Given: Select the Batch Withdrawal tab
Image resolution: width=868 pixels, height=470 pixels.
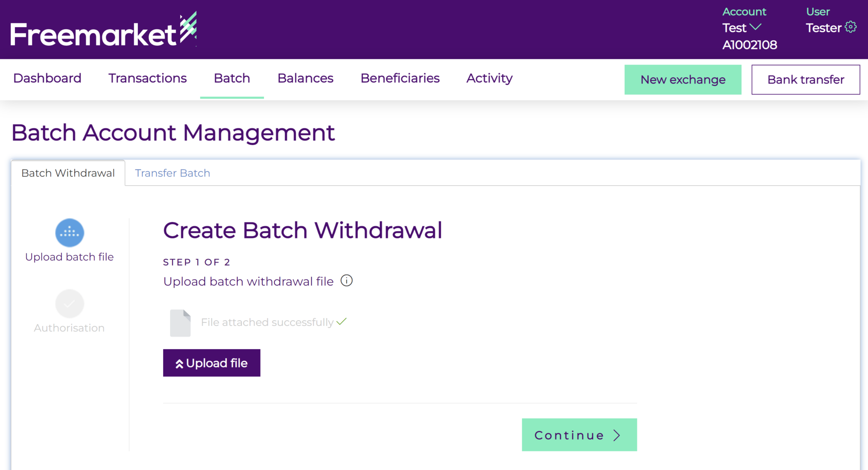Looking at the screenshot, I should 68,173.
